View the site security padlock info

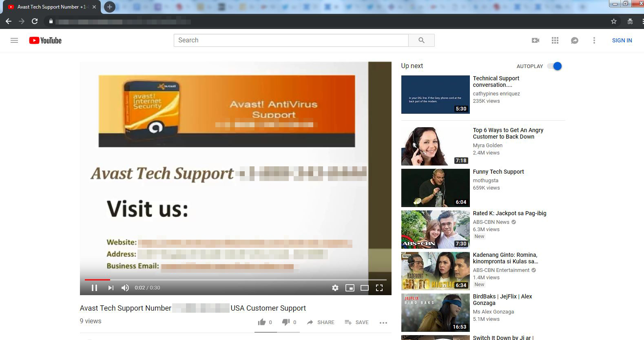point(51,21)
